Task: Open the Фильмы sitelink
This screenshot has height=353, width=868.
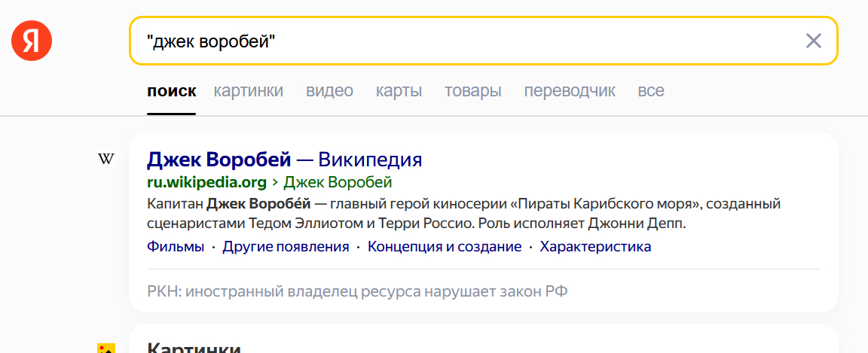Action: 176,247
